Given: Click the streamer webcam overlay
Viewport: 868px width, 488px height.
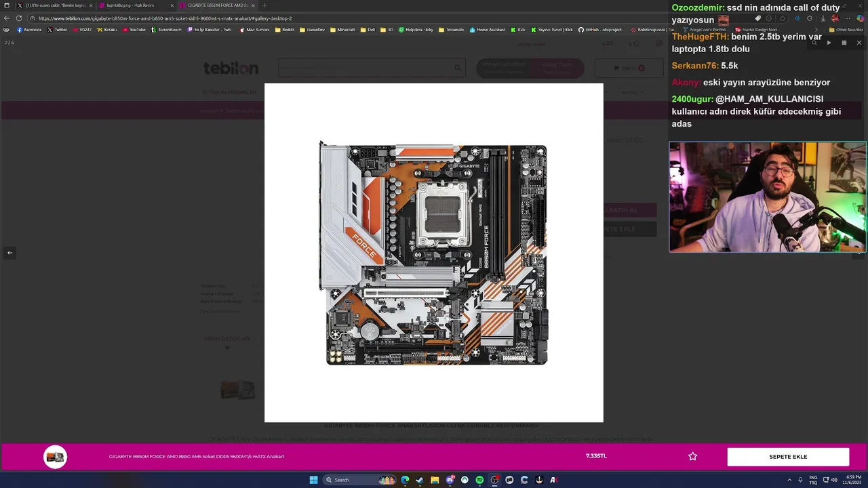Looking at the screenshot, I should click(x=768, y=197).
